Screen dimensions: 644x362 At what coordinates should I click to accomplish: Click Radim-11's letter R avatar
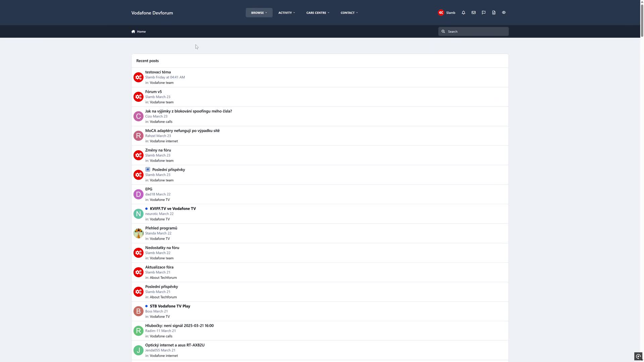[x=138, y=331]
